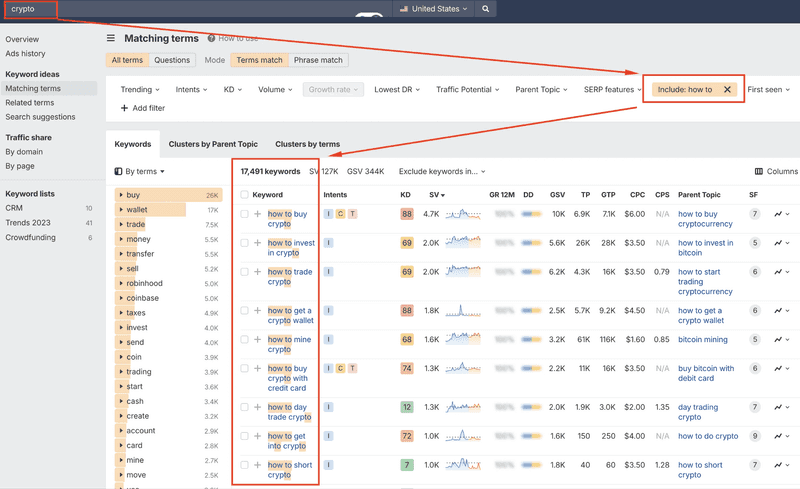Click the T intent badge for 'how to buy crypto with credit card'
The width and height of the screenshot is (800, 489).
click(x=353, y=369)
